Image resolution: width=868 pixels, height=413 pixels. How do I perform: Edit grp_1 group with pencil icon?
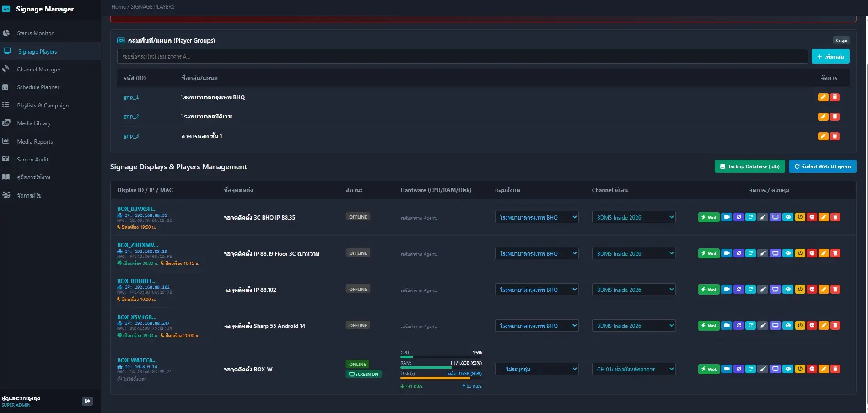pos(823,97)
